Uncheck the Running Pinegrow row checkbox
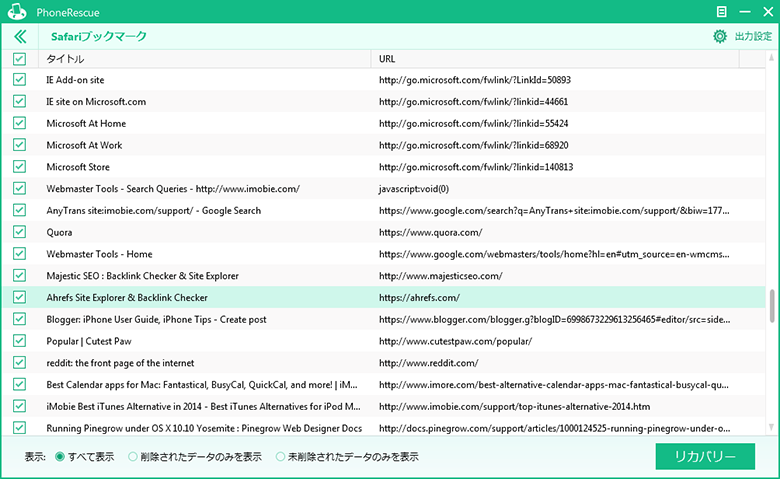 point(19,428)
